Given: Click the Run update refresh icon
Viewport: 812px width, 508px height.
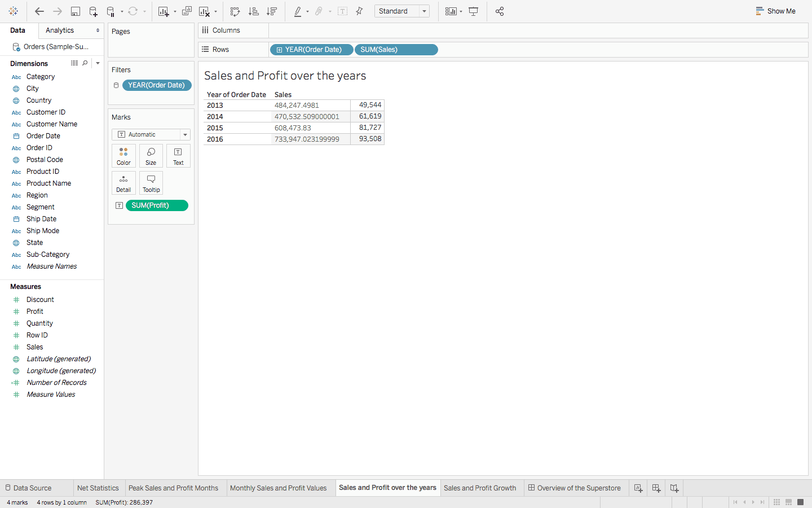Looking at the screenshot, I should click(133, 11).
